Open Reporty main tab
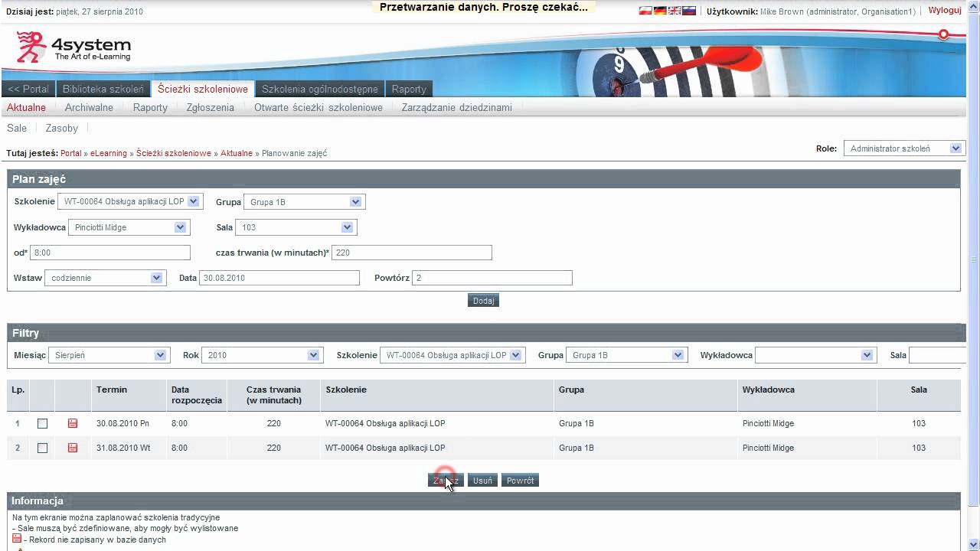980x551 pixels. [x=409, y=89]
